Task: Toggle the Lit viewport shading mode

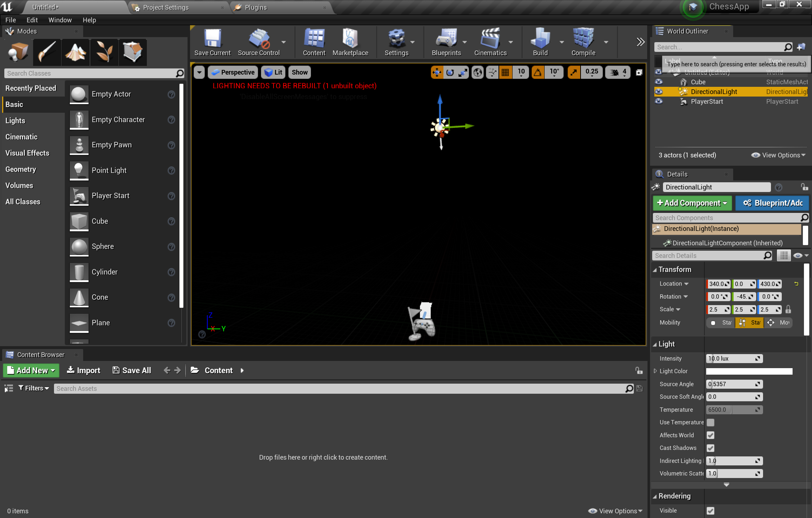Action: coord(274,72)
